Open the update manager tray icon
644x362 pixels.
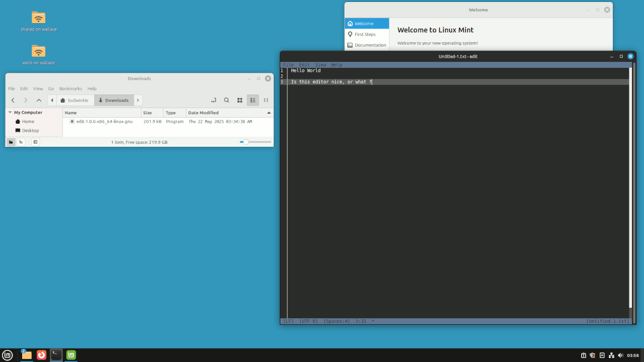(x=584, y=355)
